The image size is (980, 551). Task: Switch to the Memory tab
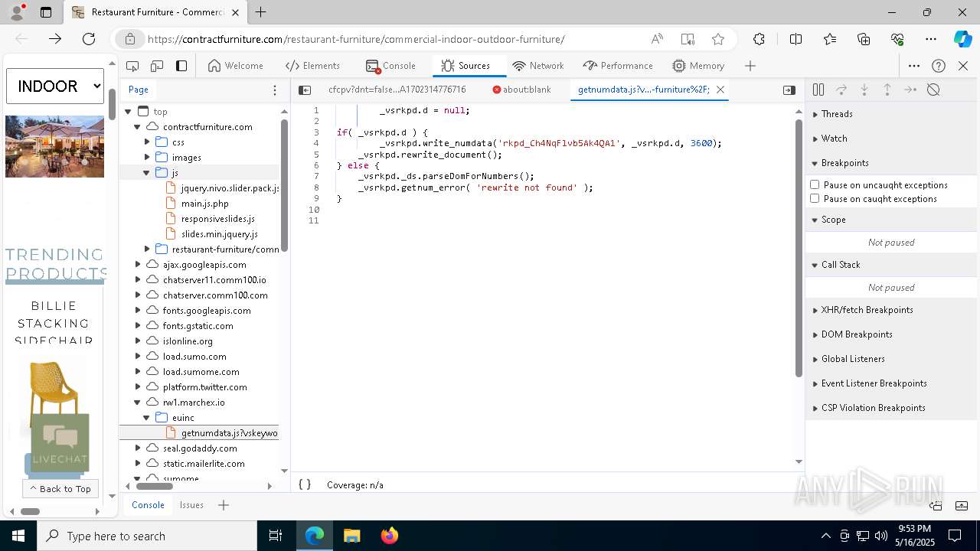[698, 66]
